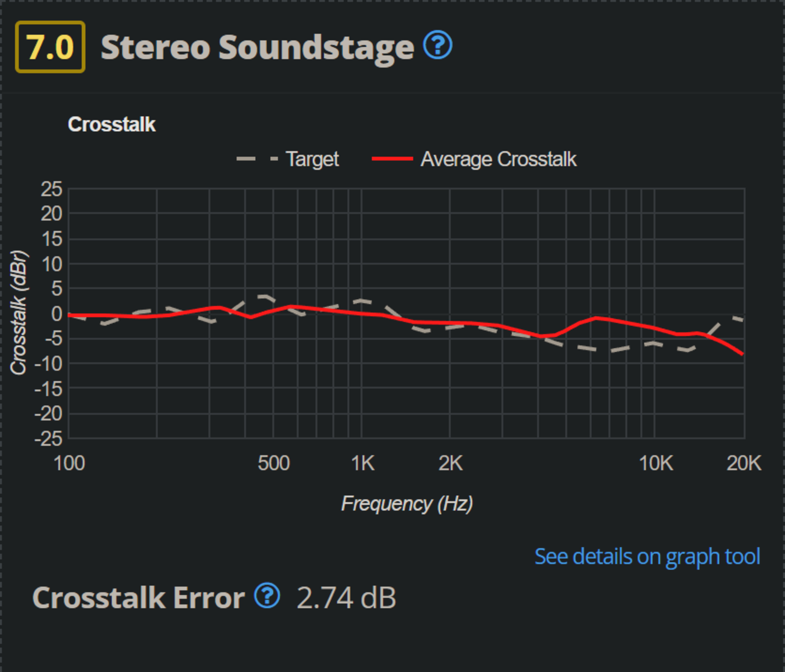Viewport: 785px width, 672px height.
Task: Click the 1K label on frequency axis
Action: [x=363, y=463]
